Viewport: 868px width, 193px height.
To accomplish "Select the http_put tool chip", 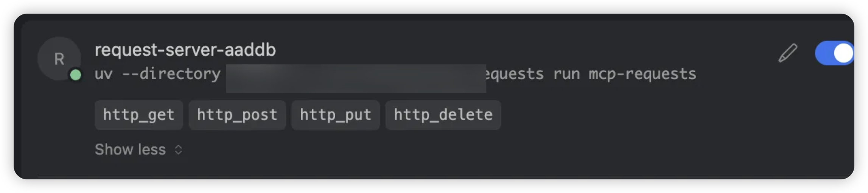I will [x=336, y=115].
